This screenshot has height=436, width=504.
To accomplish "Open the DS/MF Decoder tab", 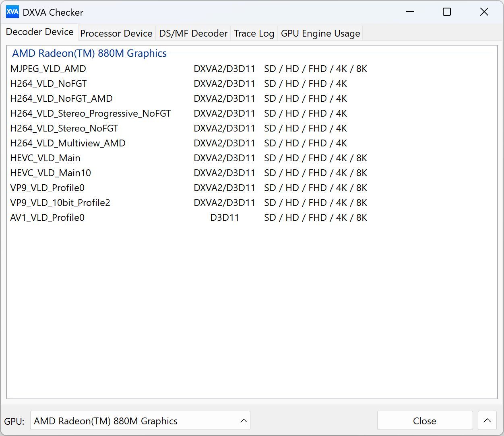I will coord(193,33).
